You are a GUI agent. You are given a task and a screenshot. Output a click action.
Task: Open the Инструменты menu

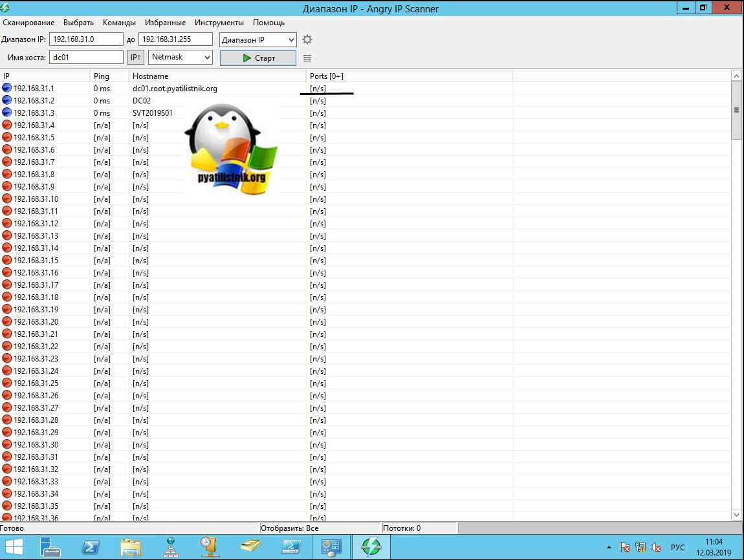coord(219,23)
